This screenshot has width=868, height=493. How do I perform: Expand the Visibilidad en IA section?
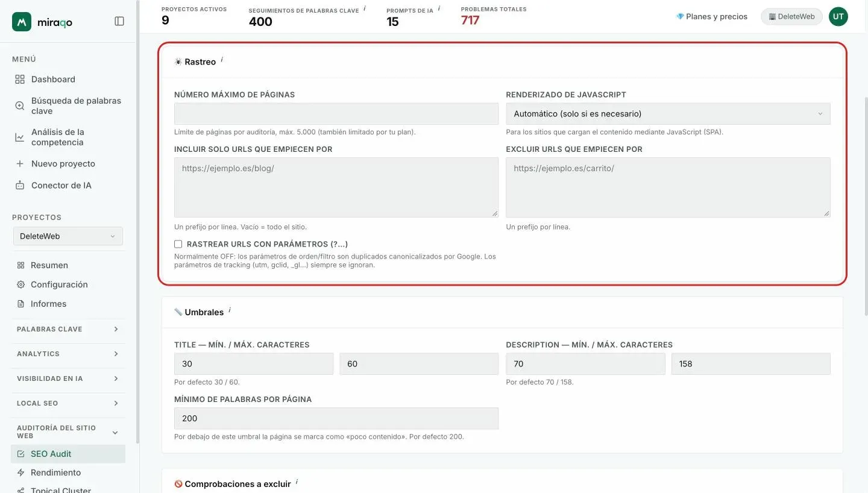point(68,378)
